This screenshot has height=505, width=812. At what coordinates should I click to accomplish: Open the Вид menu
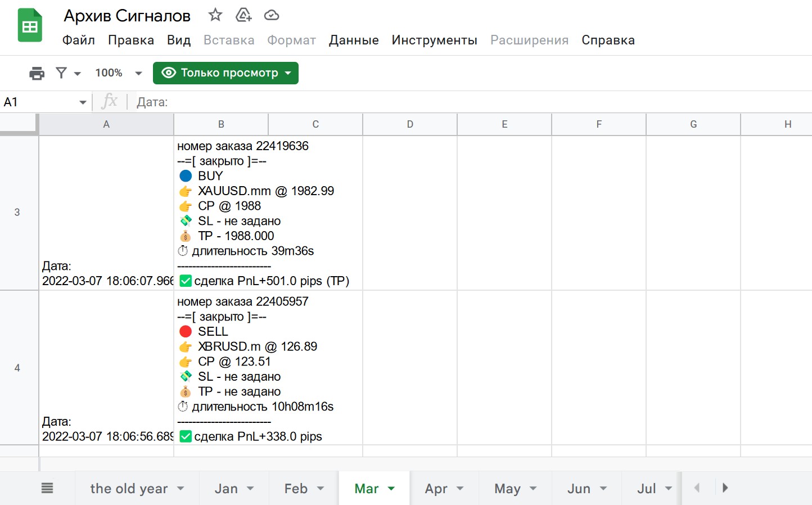click(x=179, y=40)
